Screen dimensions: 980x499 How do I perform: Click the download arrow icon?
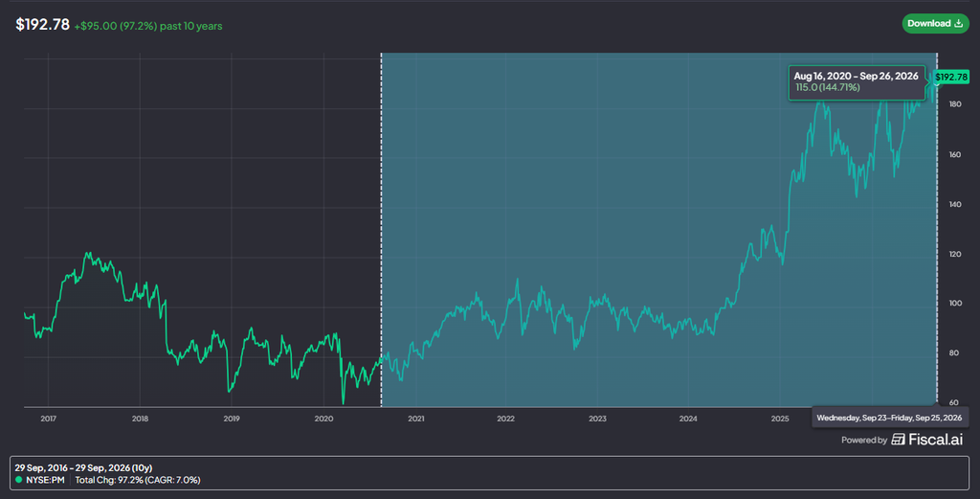tap(958, 23)
